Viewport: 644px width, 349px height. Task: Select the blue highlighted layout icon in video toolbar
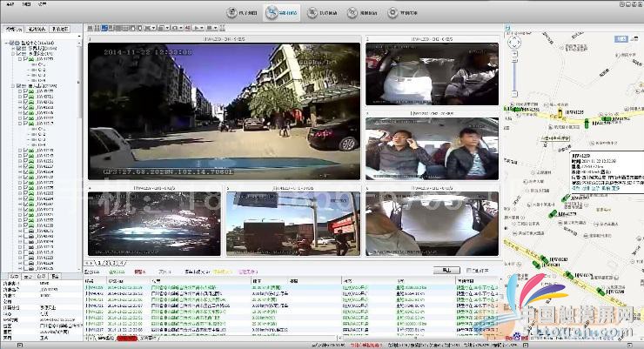click(104, 28)
